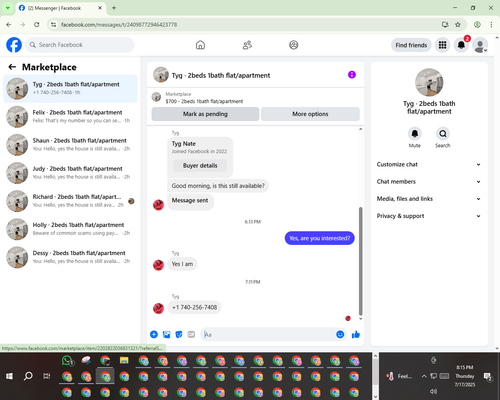Open WhatsApp from the taskbar

(67, 361)
